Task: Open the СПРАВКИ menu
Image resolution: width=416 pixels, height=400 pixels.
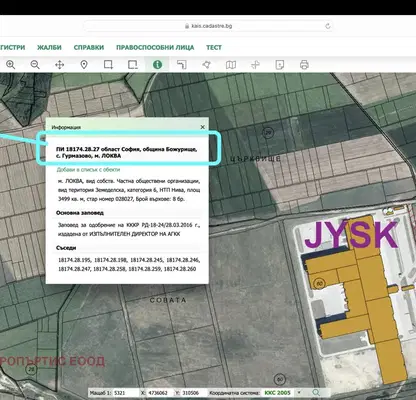Action: coord(89,47)
